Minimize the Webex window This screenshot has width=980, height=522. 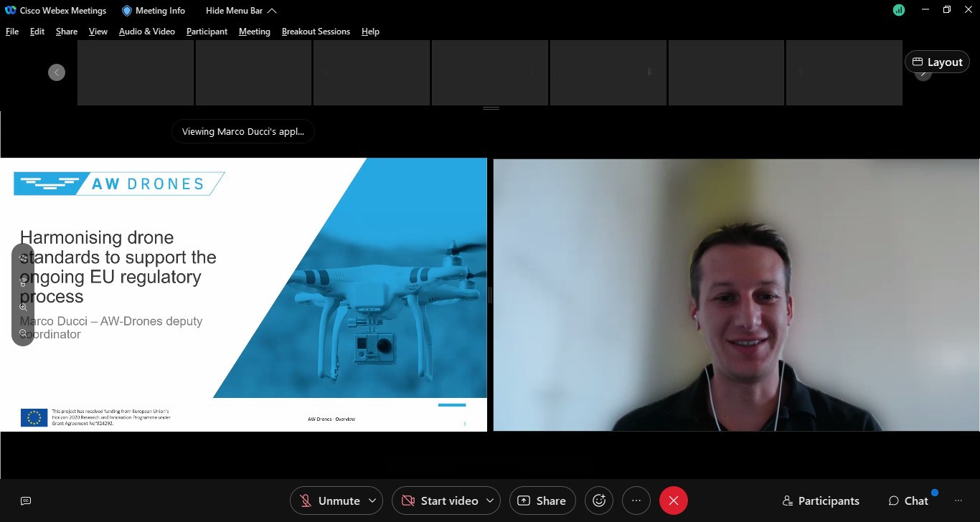[x=925, y=10]
